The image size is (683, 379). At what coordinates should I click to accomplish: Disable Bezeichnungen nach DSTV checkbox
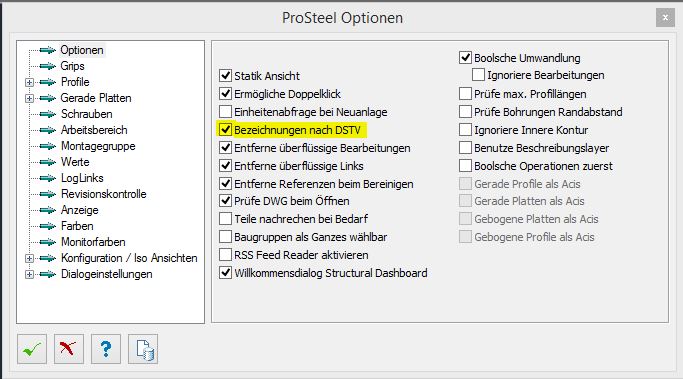(x=225, y=130)
